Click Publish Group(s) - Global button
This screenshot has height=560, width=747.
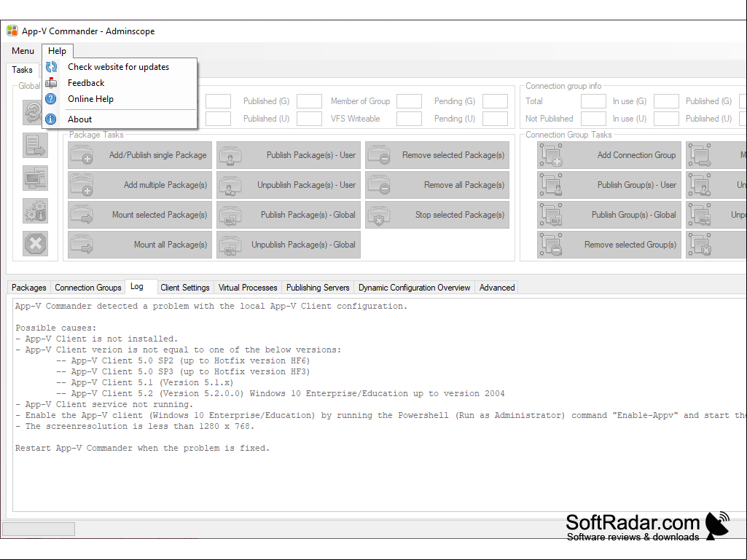pos(609,215)
